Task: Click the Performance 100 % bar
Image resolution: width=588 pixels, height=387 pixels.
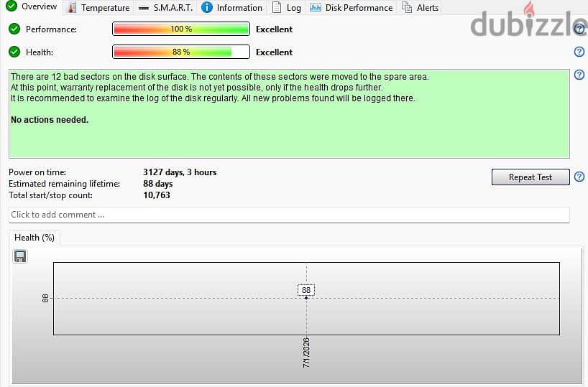Action: click(181, 29)
